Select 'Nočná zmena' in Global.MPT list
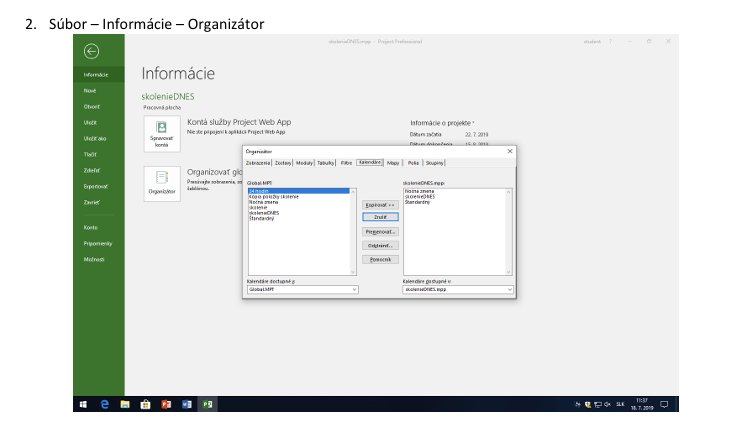This screenshot has width=745, height=442. [264, 202]
